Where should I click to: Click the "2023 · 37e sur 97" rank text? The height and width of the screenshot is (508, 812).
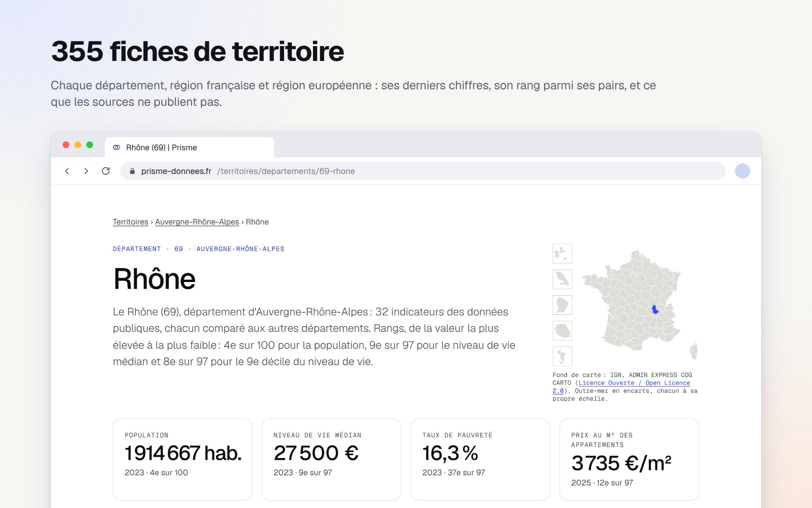click(x=454, y=472)
